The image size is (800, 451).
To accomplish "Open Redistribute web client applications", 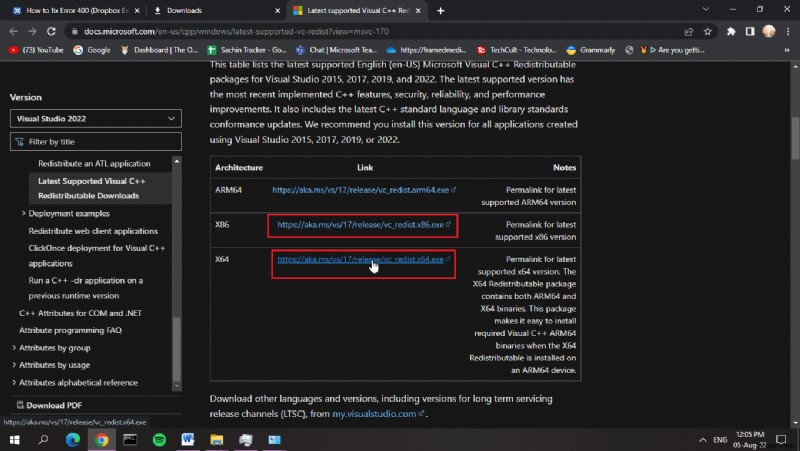I will (93, 231).
